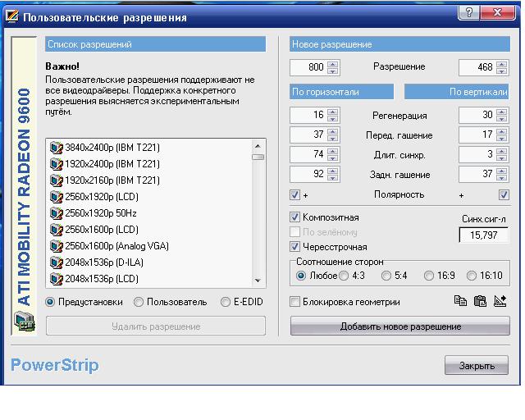Click the PowerStrip icon in the title bar

click(11, 16)
